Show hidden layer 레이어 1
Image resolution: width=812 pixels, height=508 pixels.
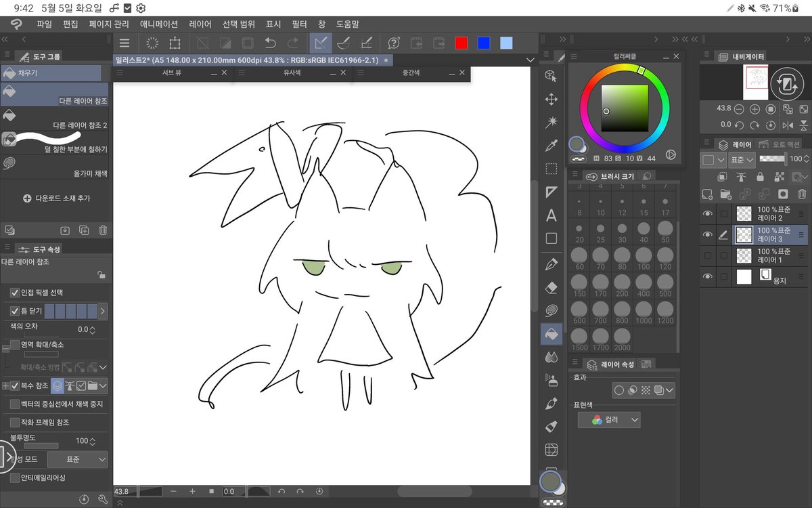[708, 255]
